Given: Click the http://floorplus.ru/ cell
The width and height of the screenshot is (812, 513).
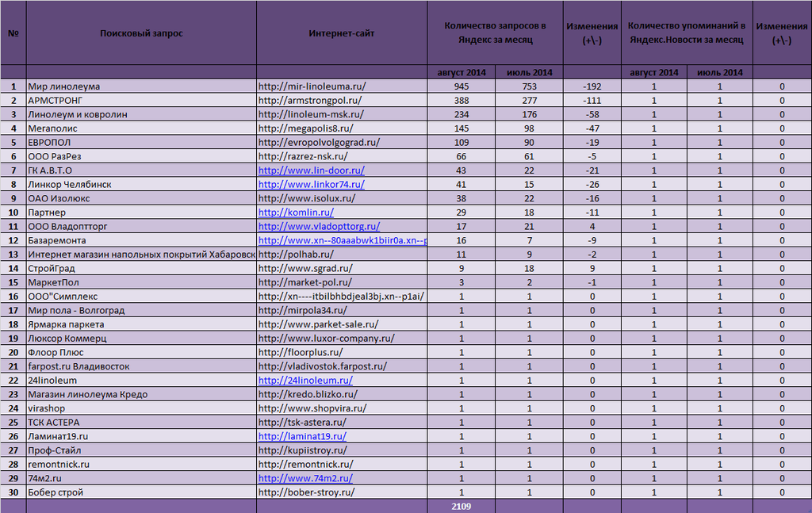Looking at the screenshot, I should pyautogui.click(x=342, y=352).
